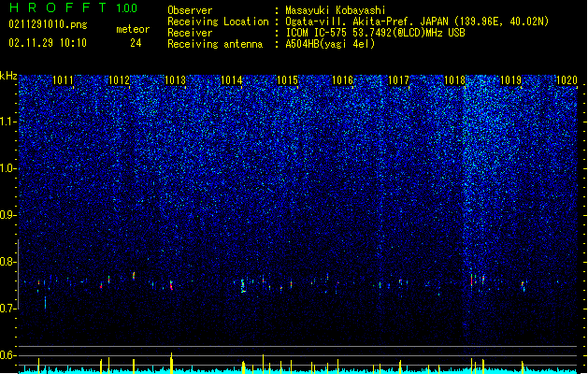Click the tallest yellow amplitude spike near 1013
The height and width of the screenshot is (374, 588).
pos(171,363)
